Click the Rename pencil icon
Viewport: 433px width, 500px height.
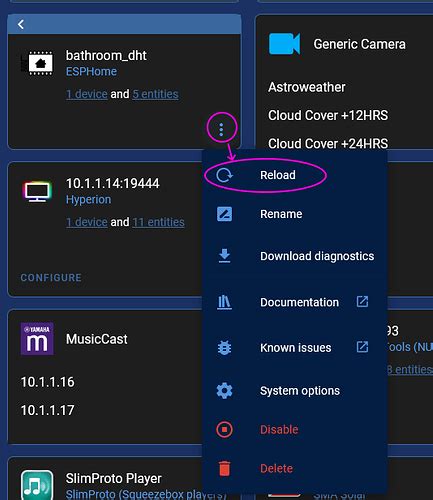(224, 214)
